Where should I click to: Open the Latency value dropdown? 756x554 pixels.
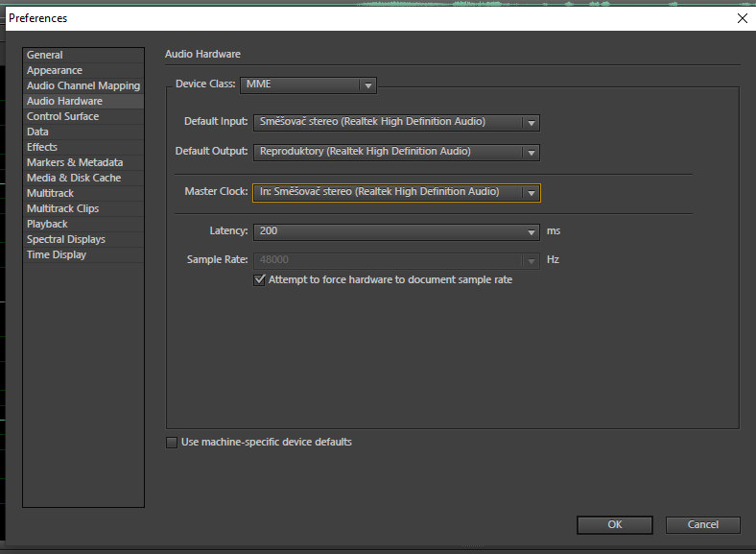pyautogui.click(x=395, y=231)
